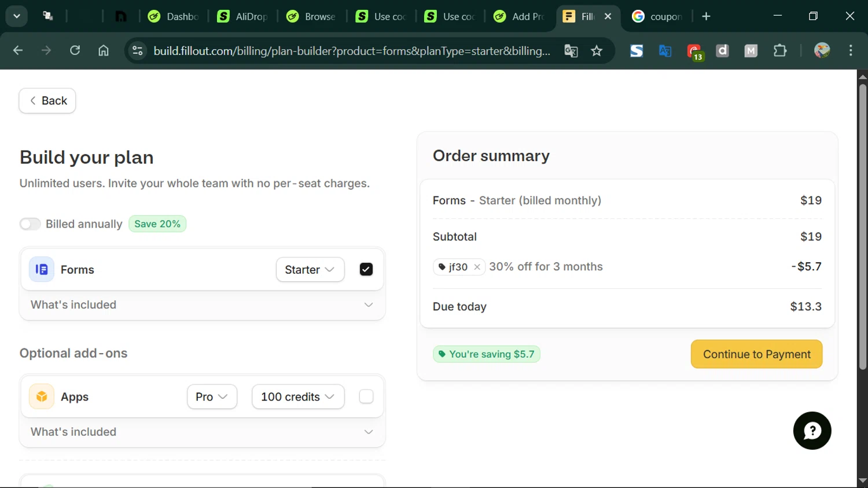Open the Extensions puzzle piece menu

coord(780,51)
